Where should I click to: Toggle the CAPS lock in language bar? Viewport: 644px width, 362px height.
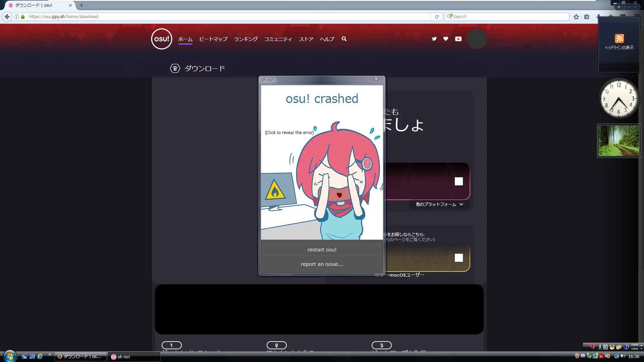click(x=635, y=345)
